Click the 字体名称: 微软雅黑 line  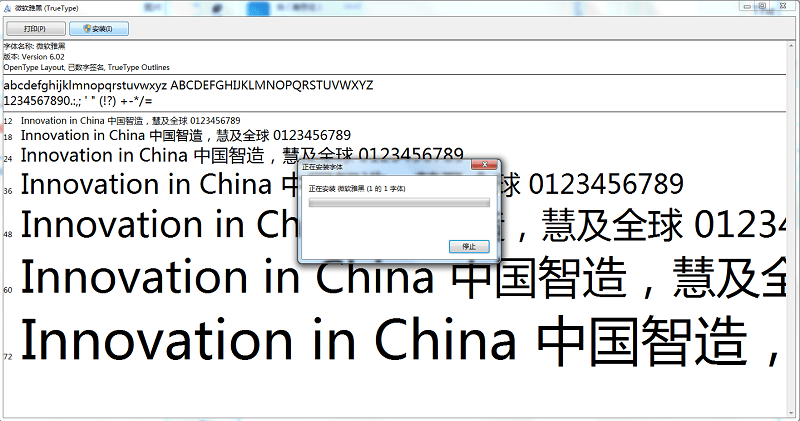34,46
